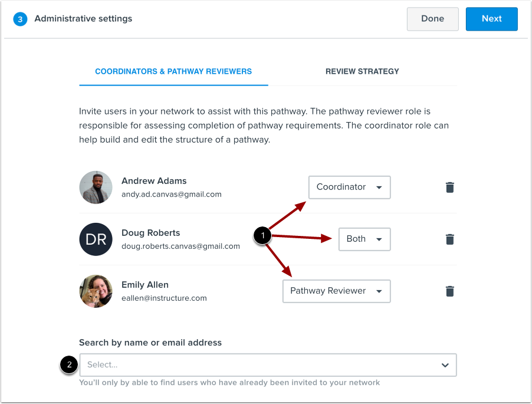This screenshot has width=532, height=404.
Task: Open Emily Allen's Pathway Reviewer role dropdown
Action: coord(336,291)
